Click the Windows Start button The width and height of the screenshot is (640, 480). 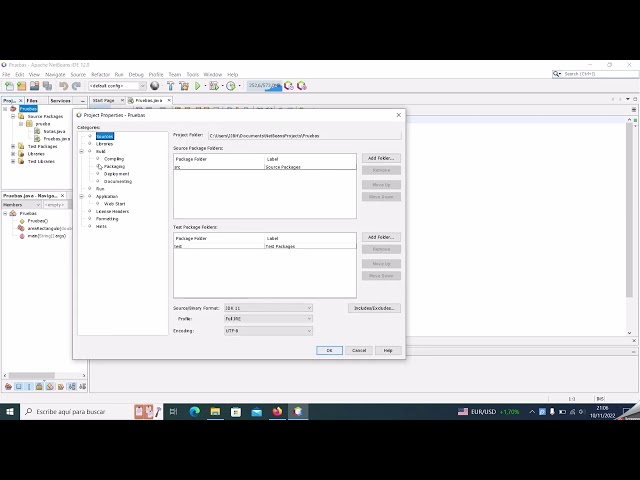9,412
